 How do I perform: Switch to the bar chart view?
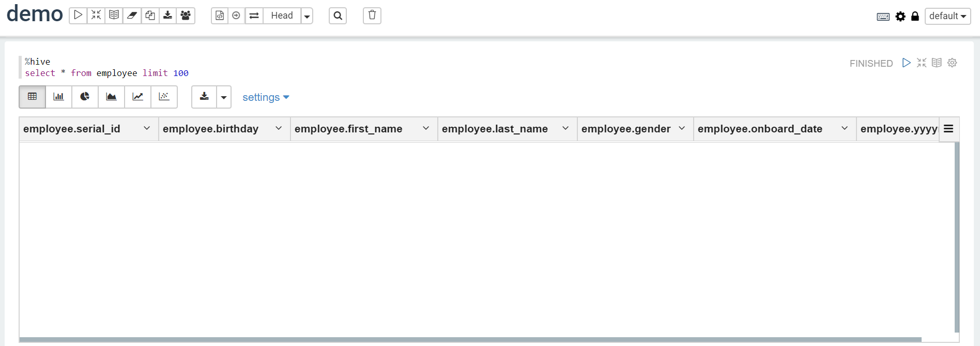59,97
